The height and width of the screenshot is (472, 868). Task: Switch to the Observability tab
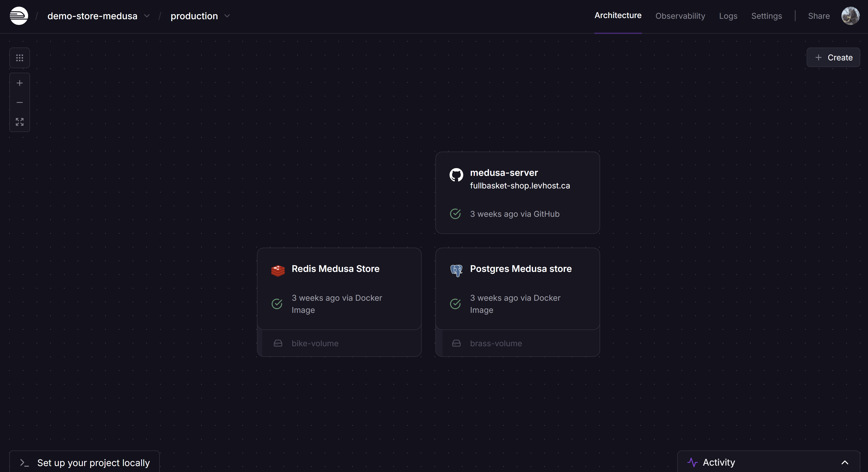pyautogui.click(x=680, y=16)
